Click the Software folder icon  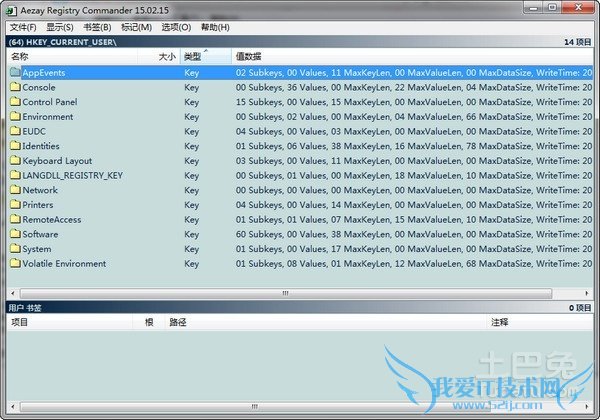(x=15, y=234)
